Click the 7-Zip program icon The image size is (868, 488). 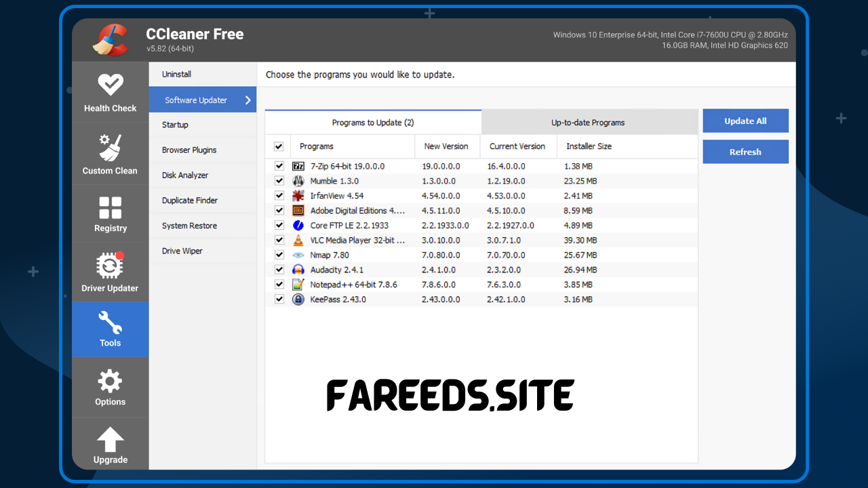pos(298,166)
